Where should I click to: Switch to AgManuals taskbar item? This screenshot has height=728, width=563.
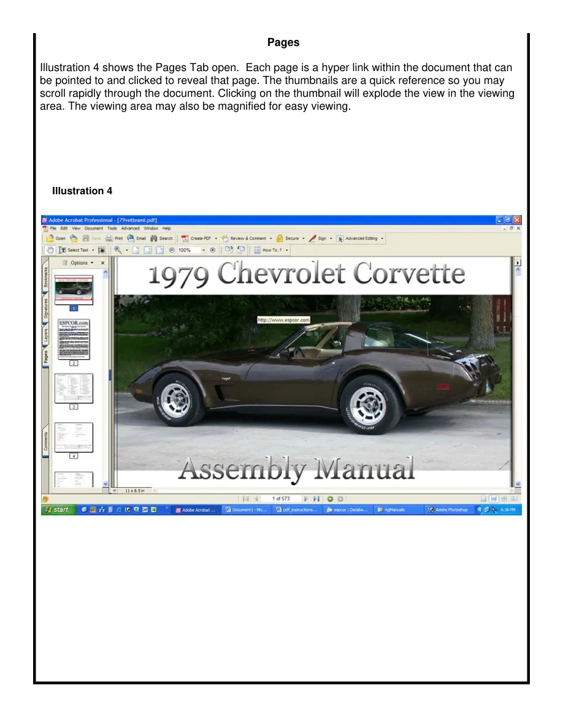397,510
